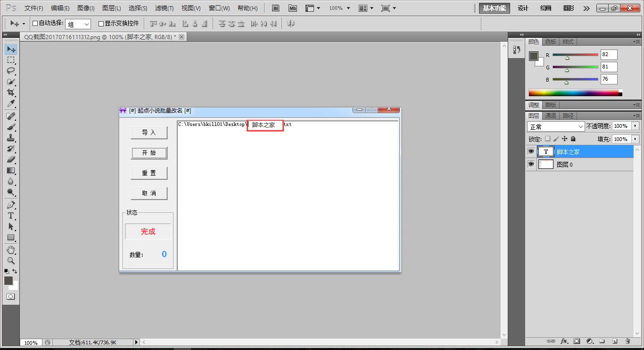Switch to the 摄影 workspace
This screenshot has width=644, height=350.
(569, 8)
